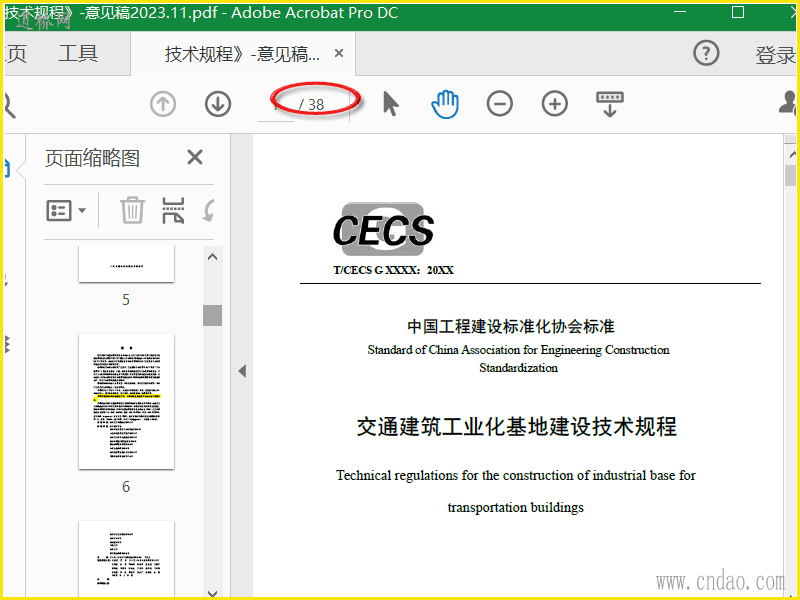Click the title 交通建筑工业化基地建设技术规程

pyautogui.click(x=517, y=427)
